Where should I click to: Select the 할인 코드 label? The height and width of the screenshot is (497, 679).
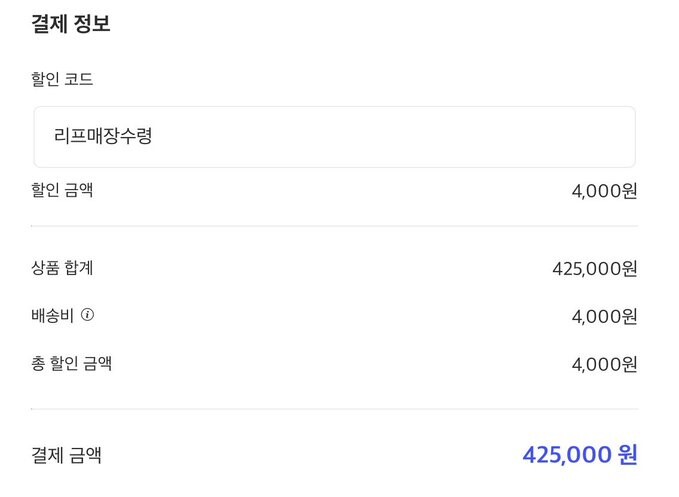point(62,79)
